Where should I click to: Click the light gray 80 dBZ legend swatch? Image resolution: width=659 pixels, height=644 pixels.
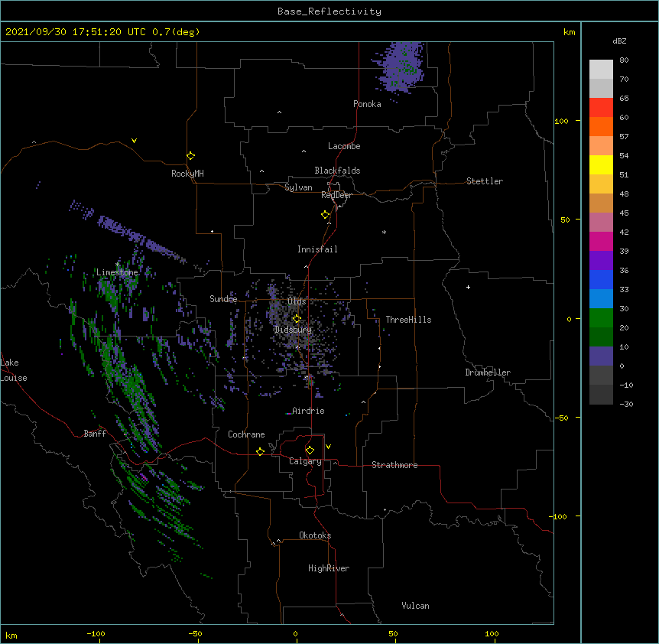601,70
